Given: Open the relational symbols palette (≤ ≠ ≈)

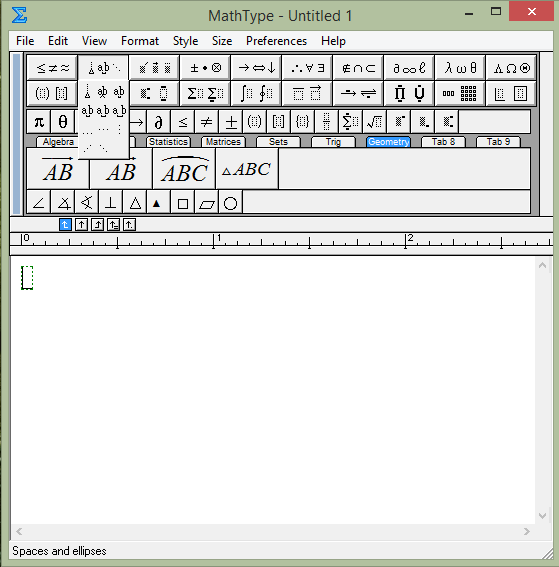Looking at the screenshot, I should click(x=52, y=68).
